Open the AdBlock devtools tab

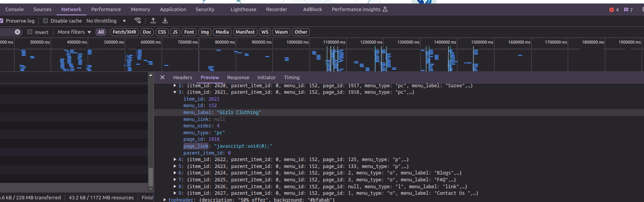[x=312, y=9]
